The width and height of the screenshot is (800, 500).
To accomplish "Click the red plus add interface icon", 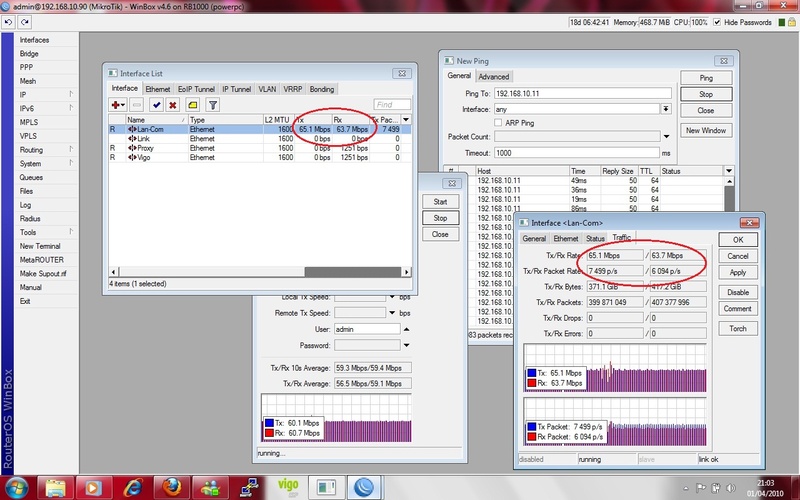I will click(x=117, y=104).
